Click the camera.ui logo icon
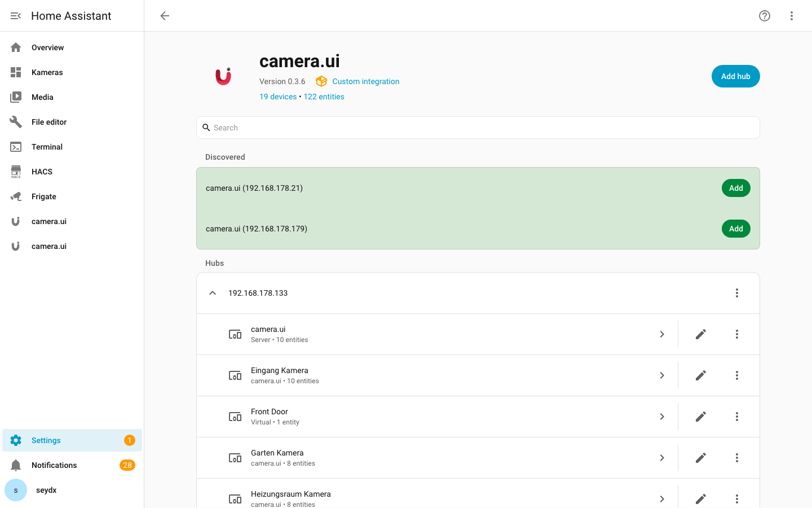 pyautogui.click(x=223, y=76)
